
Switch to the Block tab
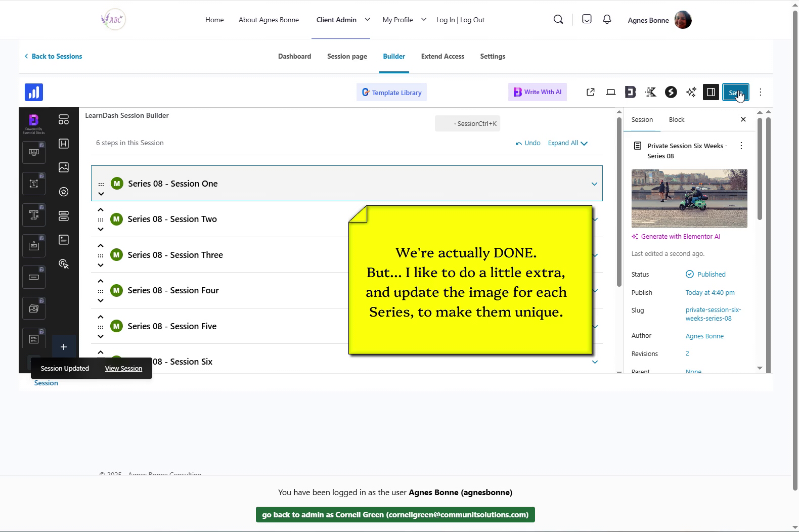point(676,120)
